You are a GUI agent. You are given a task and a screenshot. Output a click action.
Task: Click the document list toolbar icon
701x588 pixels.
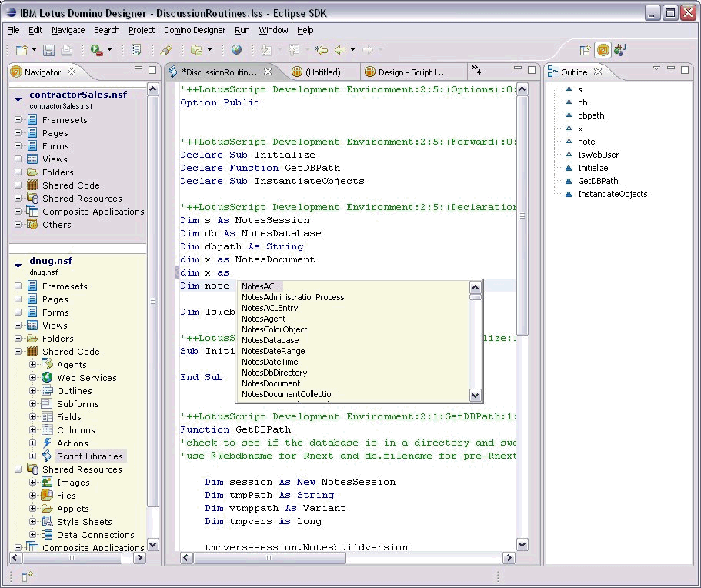coord(136,50)
